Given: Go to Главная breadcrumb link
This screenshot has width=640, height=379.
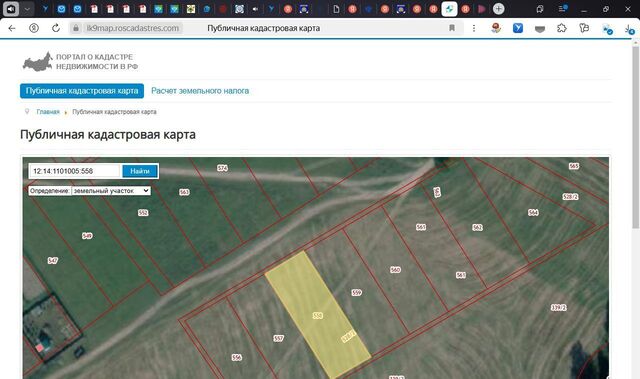Looking at the screenshot, I should [x=48, y=112].
